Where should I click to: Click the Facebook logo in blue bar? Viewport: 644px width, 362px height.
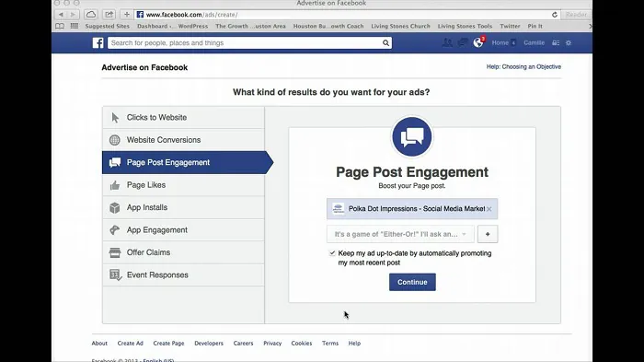click(x=98, y=42)
